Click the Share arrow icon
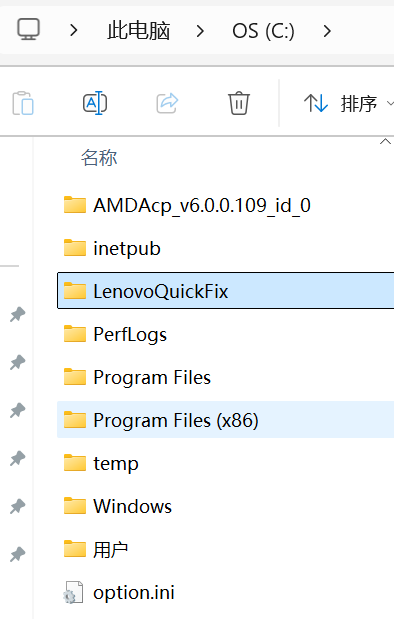The width and height of the screenshot is (394, 619). (x=167, y=103)
